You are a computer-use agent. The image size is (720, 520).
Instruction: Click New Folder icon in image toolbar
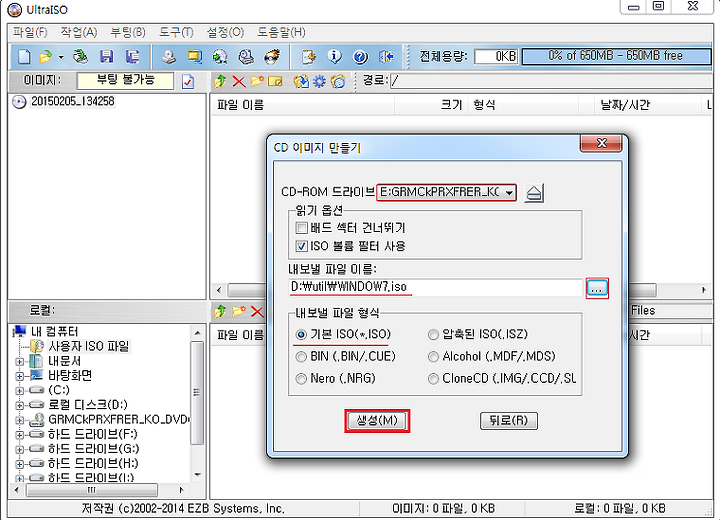(x=257, y=81)
